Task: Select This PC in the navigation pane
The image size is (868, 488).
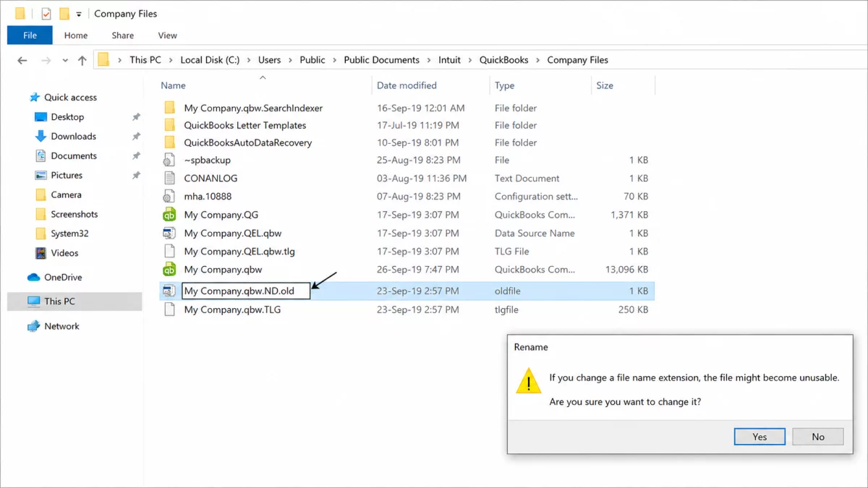Action: [75, 301]
